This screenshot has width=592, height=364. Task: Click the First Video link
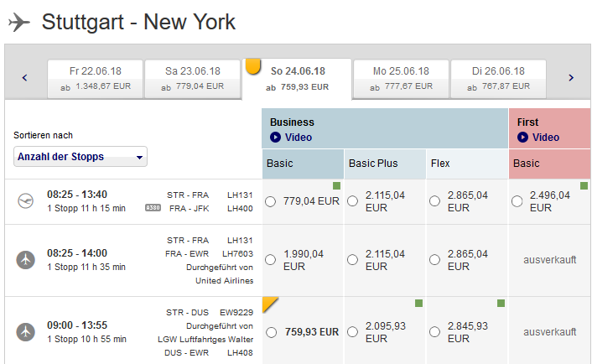546,138
